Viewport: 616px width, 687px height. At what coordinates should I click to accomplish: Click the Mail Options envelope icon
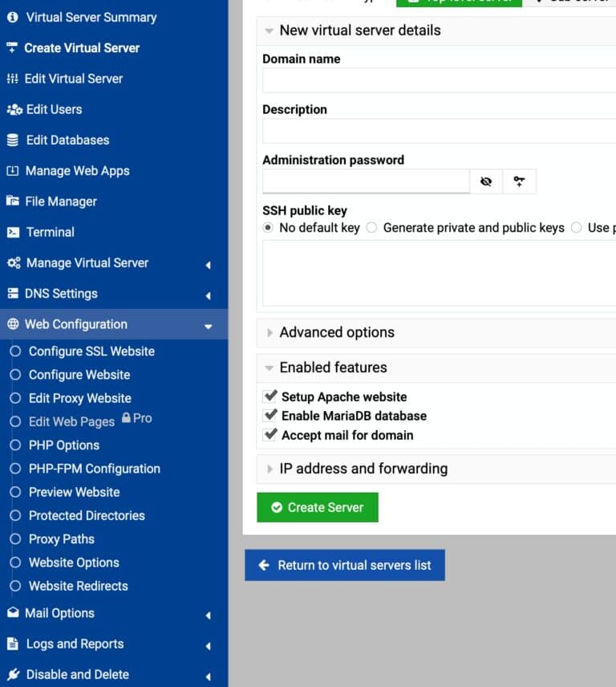12,613
